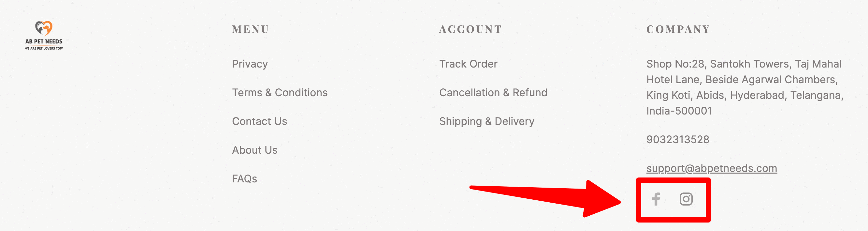Click the phone number 9032313528
This screenshot has width=868, height=231.
(678, 139)
